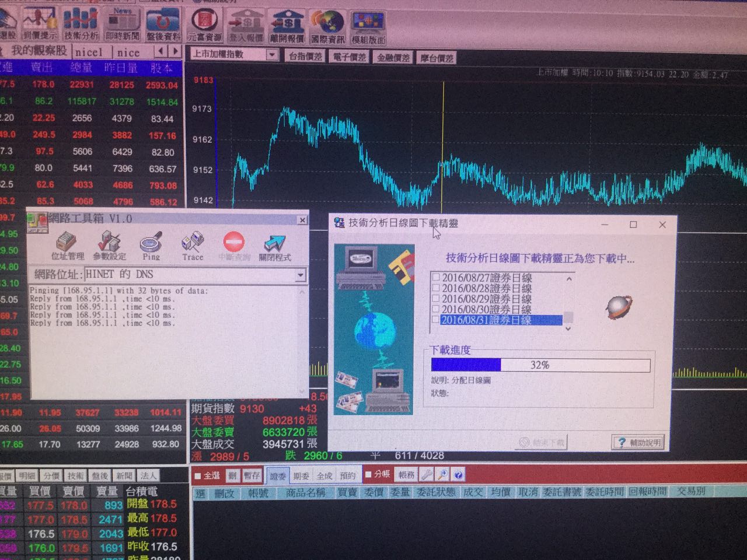The height and width of the screenshot is (560, 747).
Task: Click the 電子價差 button
Action: click(x=349, y=57)
